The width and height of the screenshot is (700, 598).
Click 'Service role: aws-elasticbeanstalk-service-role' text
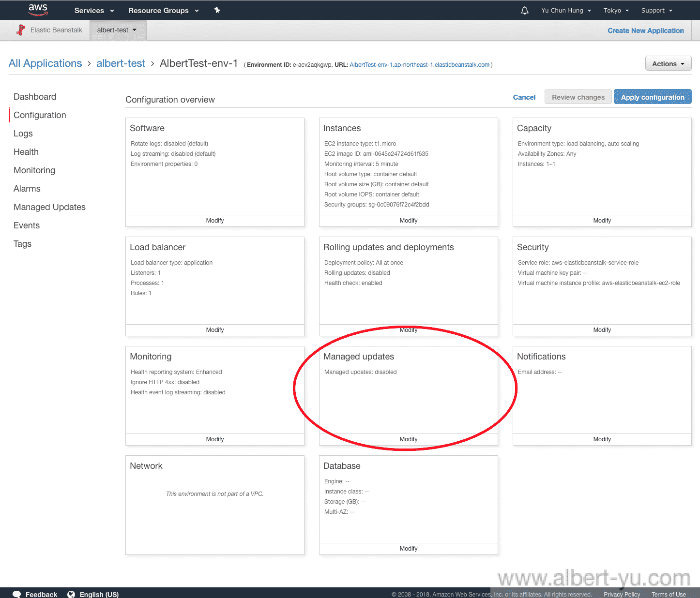578,263
